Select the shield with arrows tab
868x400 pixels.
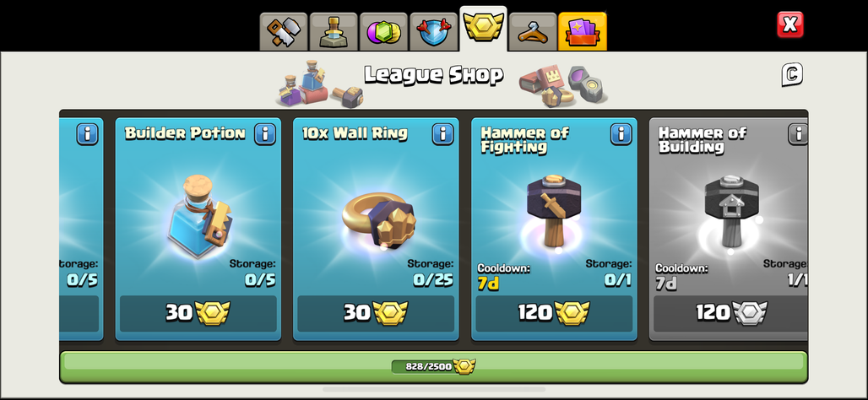click(x=433, y=32)
